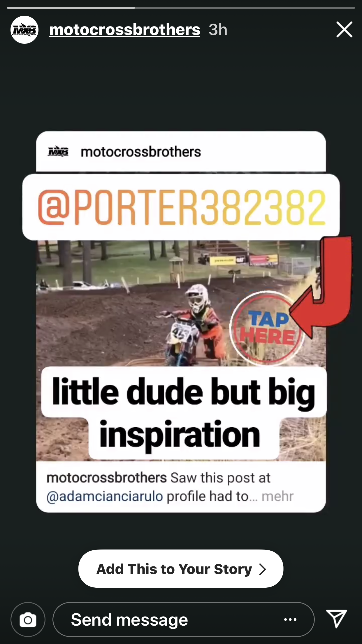Tap the 3h story timestamp

tap(218, 30)
